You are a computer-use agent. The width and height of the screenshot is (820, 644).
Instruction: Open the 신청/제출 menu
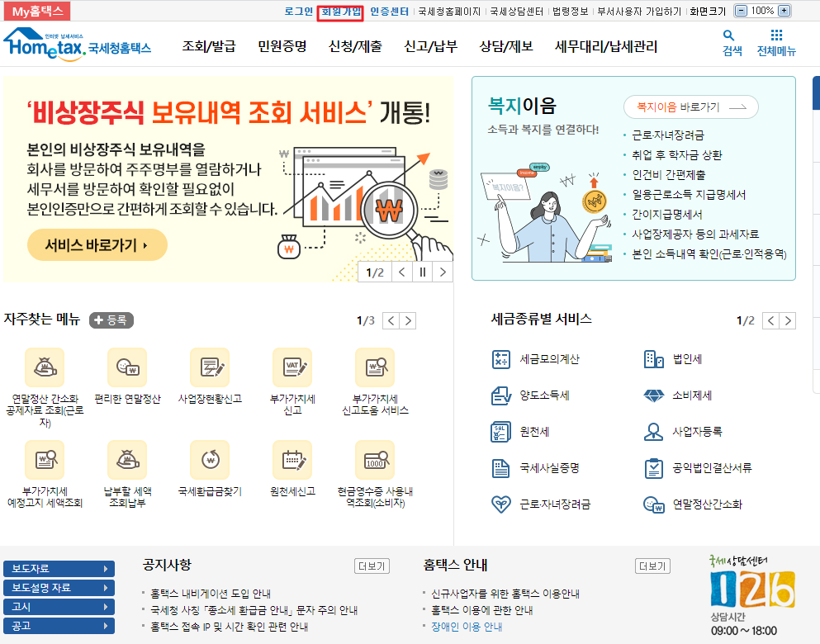tap(355, 46)
